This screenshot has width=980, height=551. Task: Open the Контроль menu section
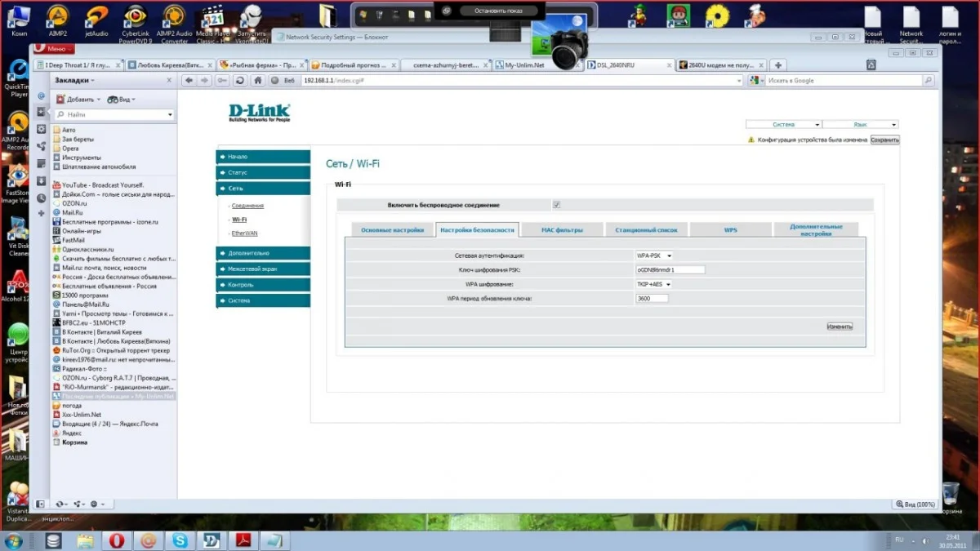tap(263, 285)
